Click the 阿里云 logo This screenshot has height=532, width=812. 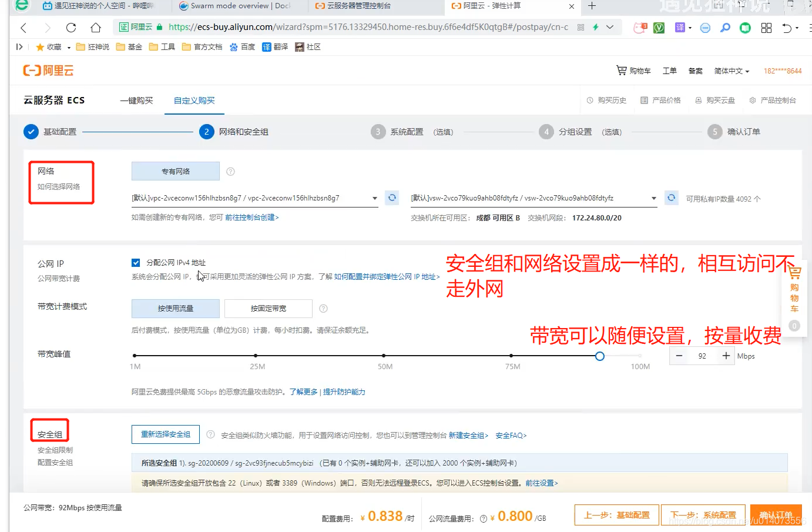48,71
